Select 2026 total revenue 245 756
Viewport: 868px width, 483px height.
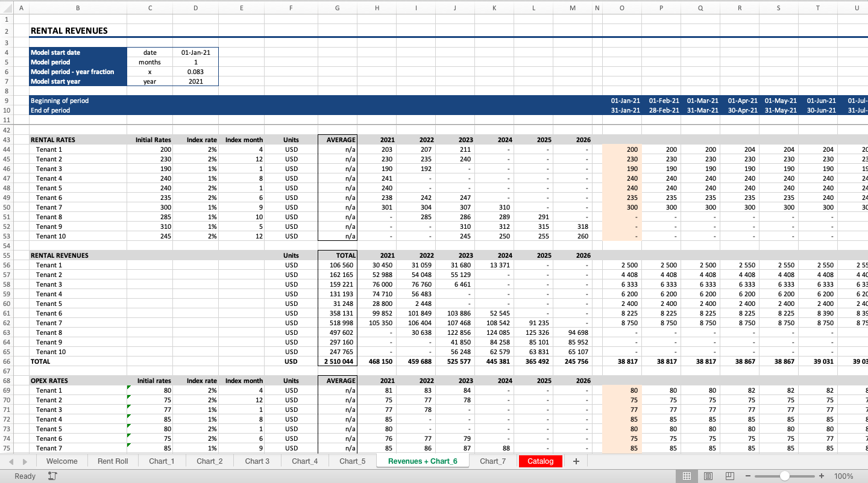point(572,361)
